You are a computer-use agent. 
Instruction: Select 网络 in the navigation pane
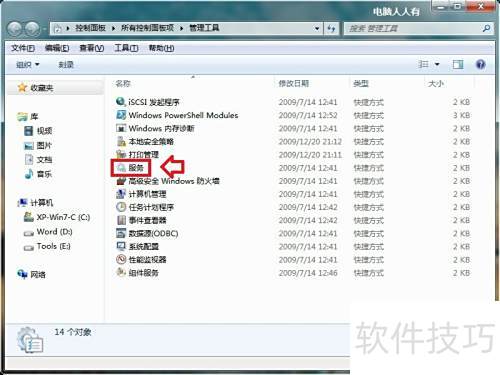click(32, 274)
